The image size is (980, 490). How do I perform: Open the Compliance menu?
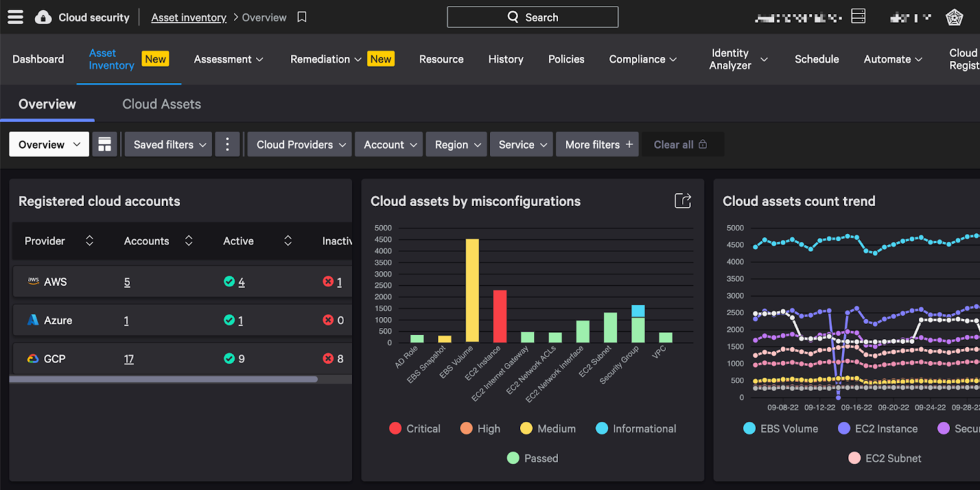tap(642, 59)
